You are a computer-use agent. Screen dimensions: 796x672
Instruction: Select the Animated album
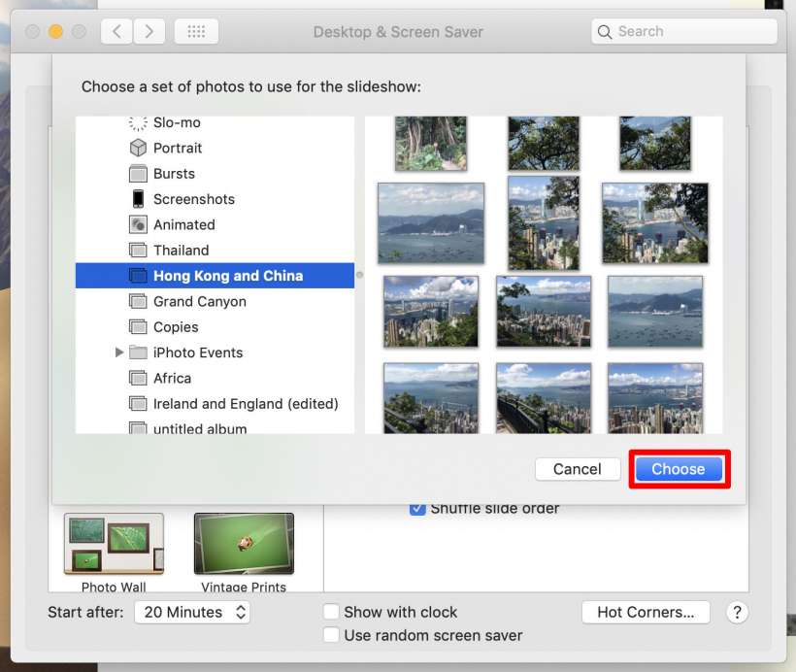(215, 224)
